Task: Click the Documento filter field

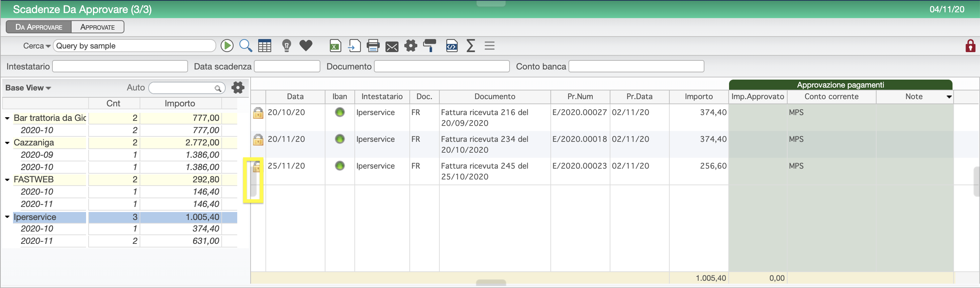Action: (x=442, y=66)
